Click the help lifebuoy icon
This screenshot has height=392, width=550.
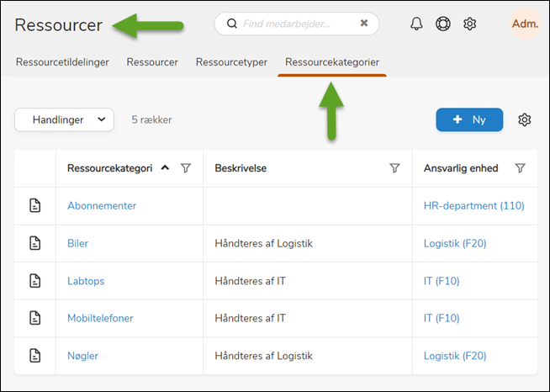point(443,24)
